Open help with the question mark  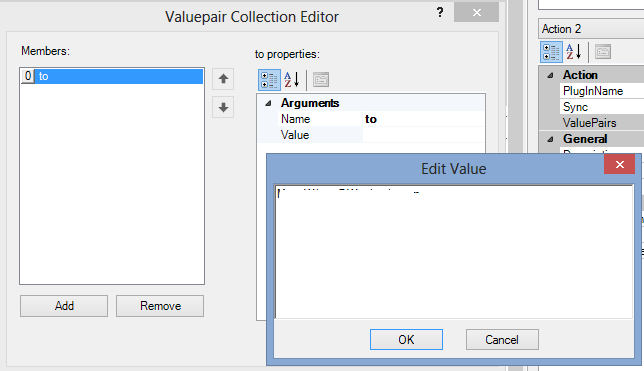(440, 12)
